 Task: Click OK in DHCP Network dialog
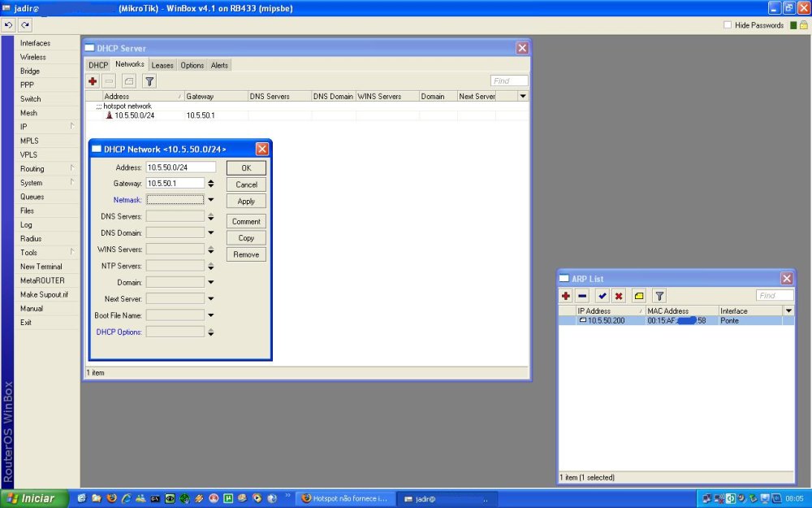pos(247,168)
